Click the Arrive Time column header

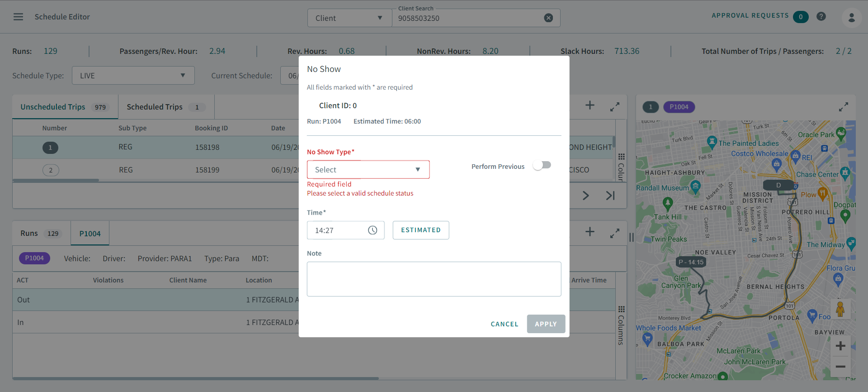point(589,280)
